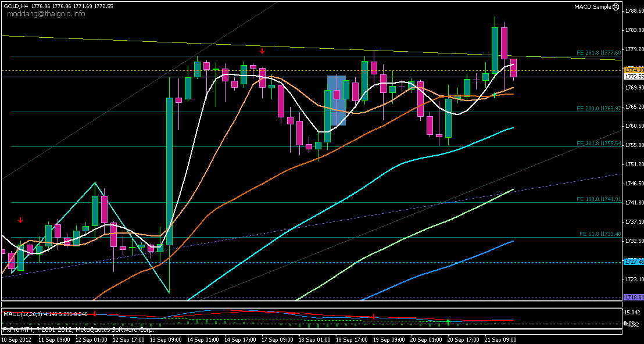Select the current price label 1772.55

pyautogui.click(x=632, y=76)
